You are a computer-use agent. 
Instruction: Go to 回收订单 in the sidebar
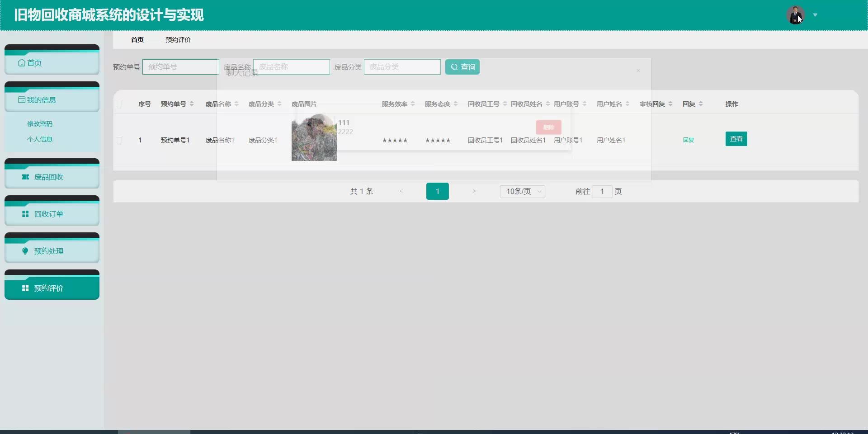click(52, 214)
